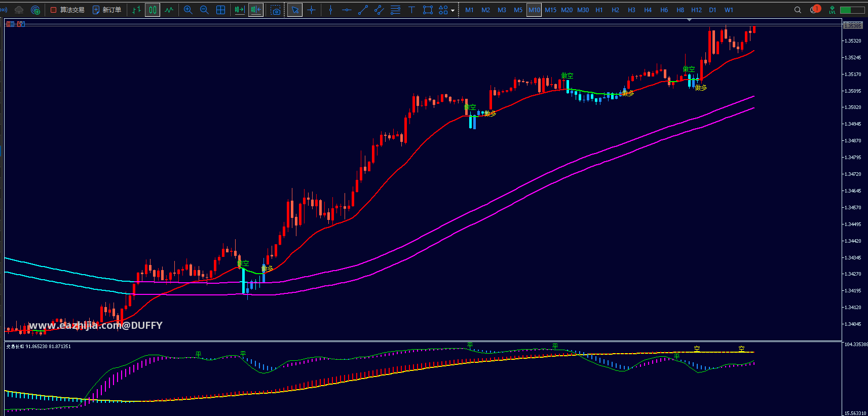
Task: Switch to M30 timeframe
Action: (x=583, y=10)
